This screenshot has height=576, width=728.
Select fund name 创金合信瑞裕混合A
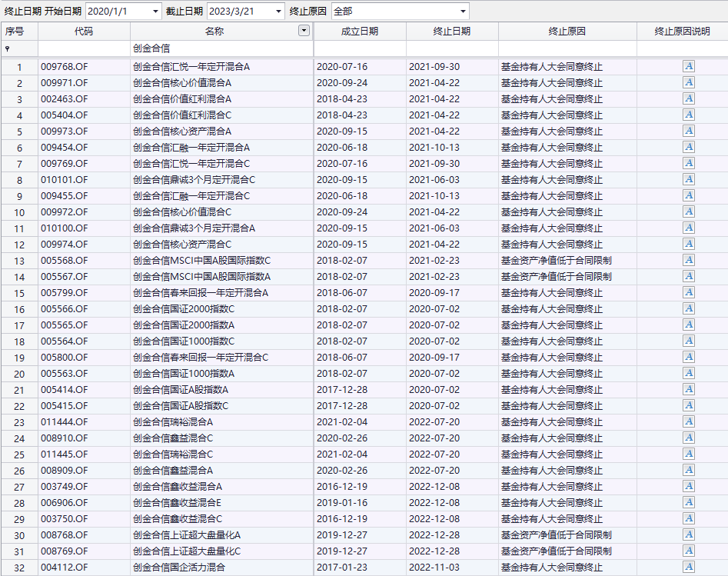tap(173, 421)
